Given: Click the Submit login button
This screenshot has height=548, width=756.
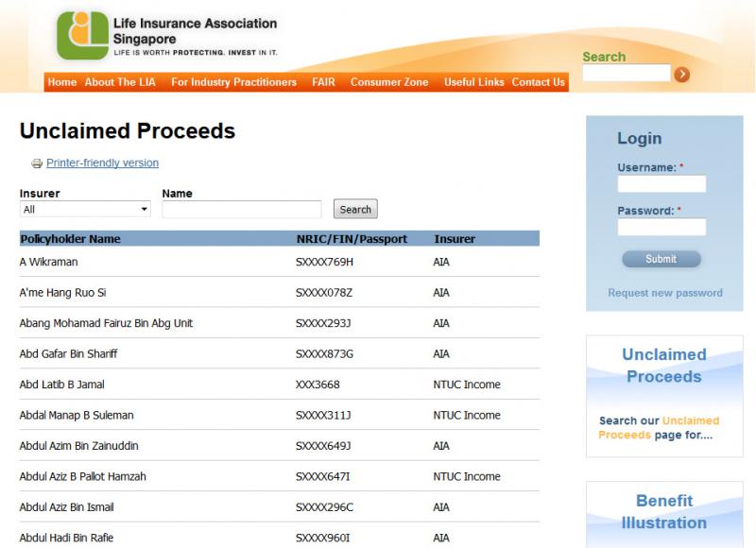Looking at the screenshot, I should (661, 259).
